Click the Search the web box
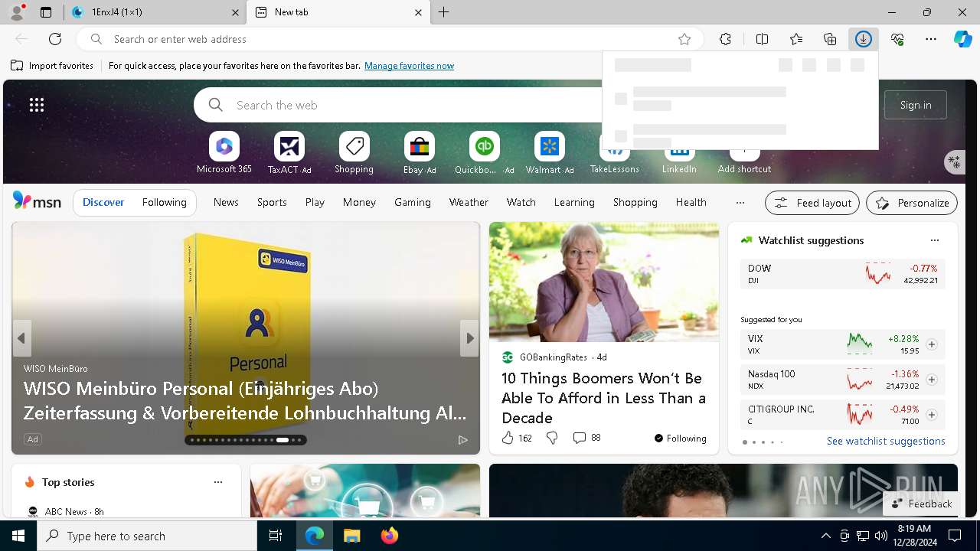The image size is (980, 551). pos(398,105)
